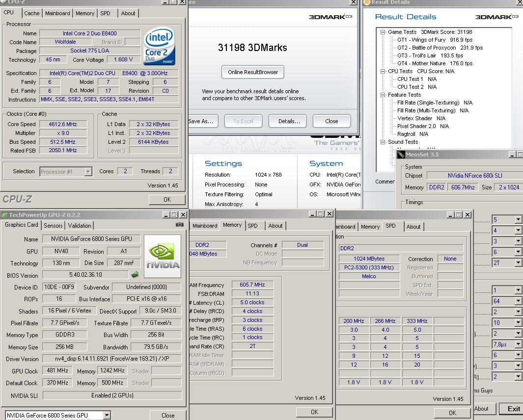Click the NVidia NForce 680i SLI chipset field
523x420 pixels.
(475, 175)
